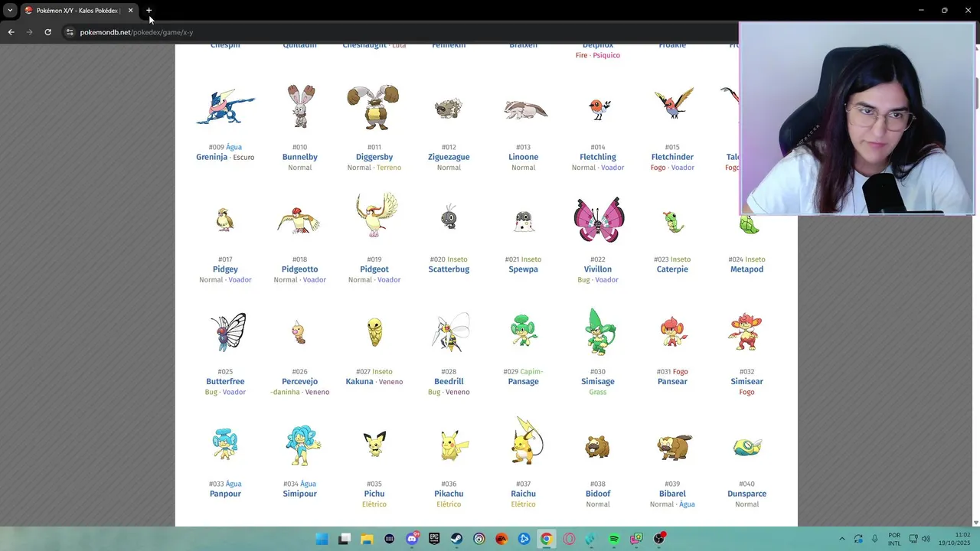Open Discord from the taskbar
Screen dimensions: 980x551
click(412, 539)
